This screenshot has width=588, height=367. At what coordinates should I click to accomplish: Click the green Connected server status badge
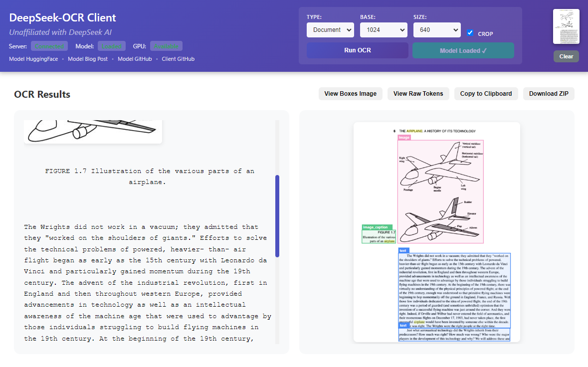click(49, 46)
